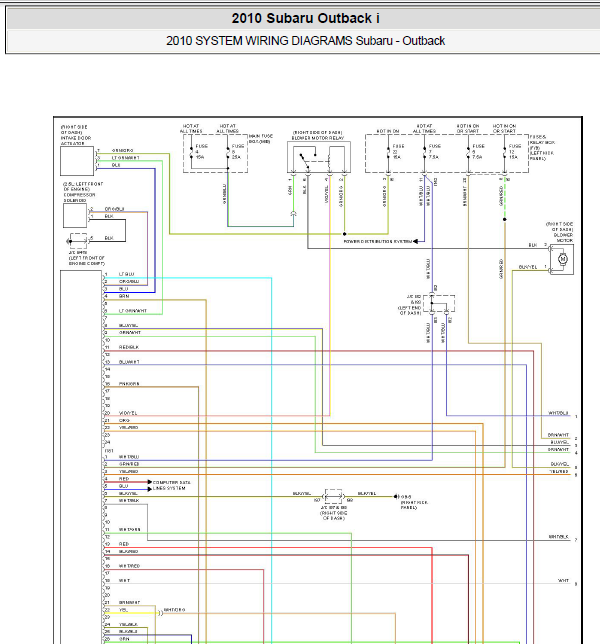This screenshot has height=644, width=600.
Task: Click the 'WHT/BLU' label at right edge
Action: [x=559, y=413]
